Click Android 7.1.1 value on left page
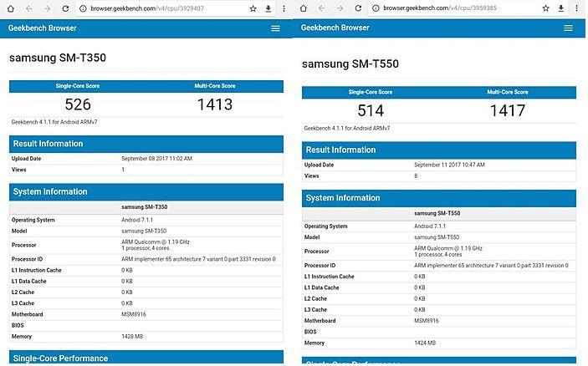This screenshot has width=588, height=366. (137, 220)
